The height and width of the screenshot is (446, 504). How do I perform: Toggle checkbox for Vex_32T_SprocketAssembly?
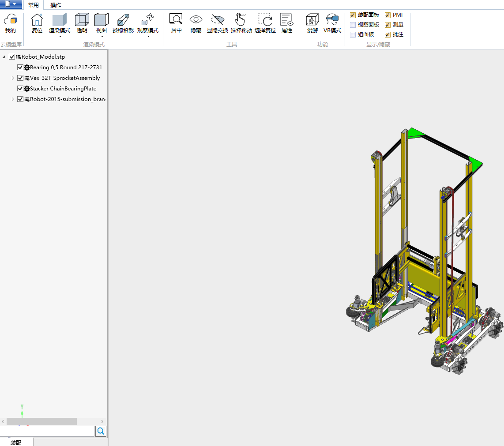click(20, 78)
